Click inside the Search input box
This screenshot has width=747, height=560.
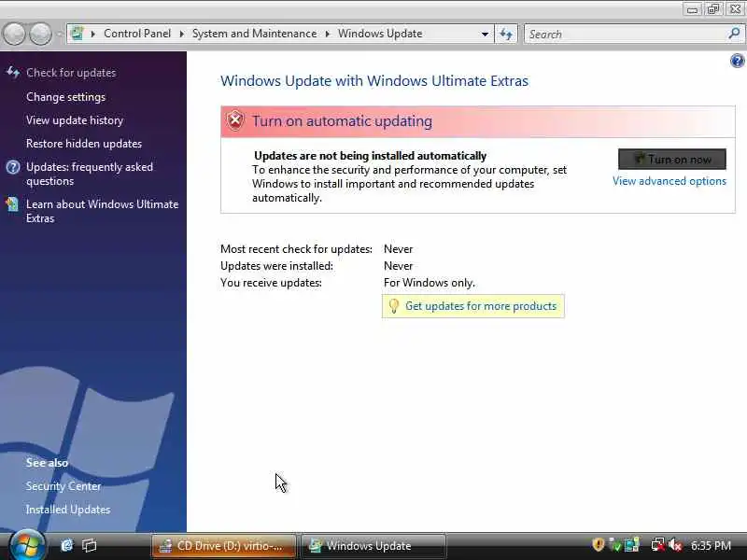click(x=627, y=34)
